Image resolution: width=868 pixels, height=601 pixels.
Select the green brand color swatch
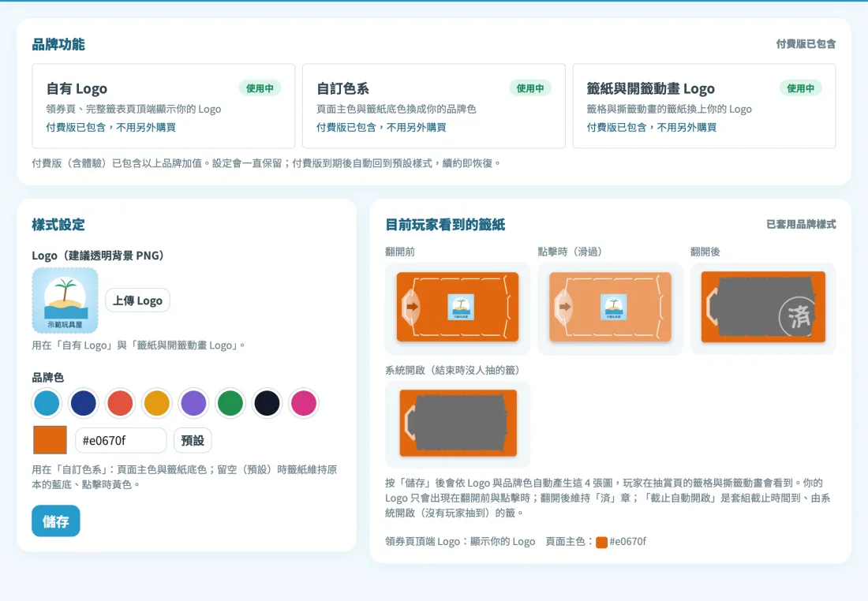click(230, 403)
